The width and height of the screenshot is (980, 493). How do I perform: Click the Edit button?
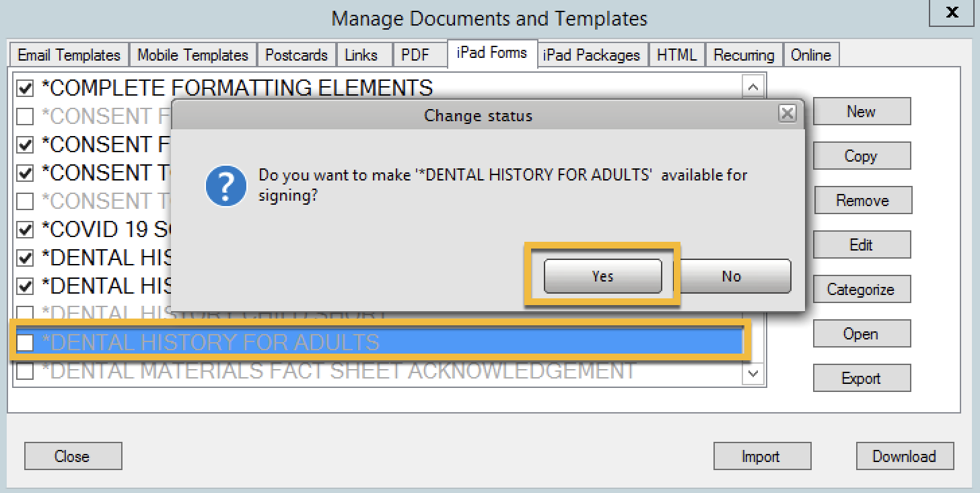[x=862, y=245]
